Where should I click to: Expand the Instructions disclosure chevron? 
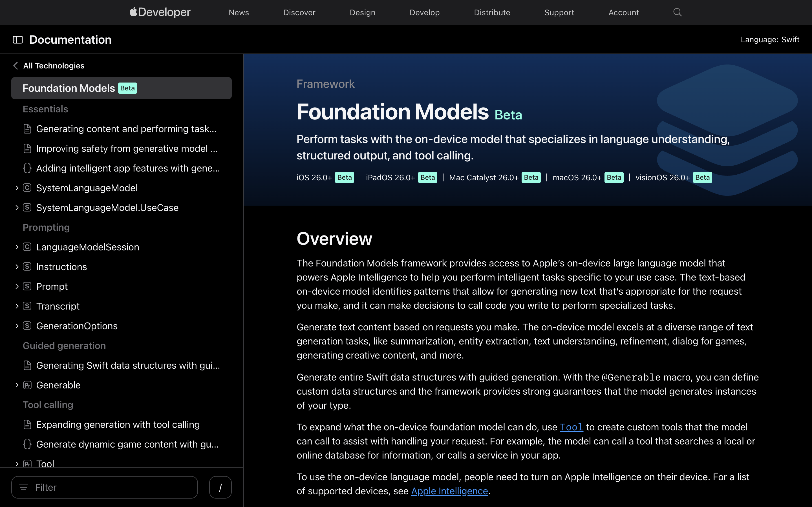17,267
